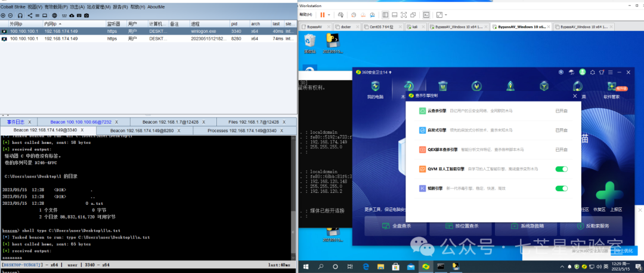Click the 反勒索服务 button
The width and height of the screenshot is (644, 273).
click(x=591, y=226)
